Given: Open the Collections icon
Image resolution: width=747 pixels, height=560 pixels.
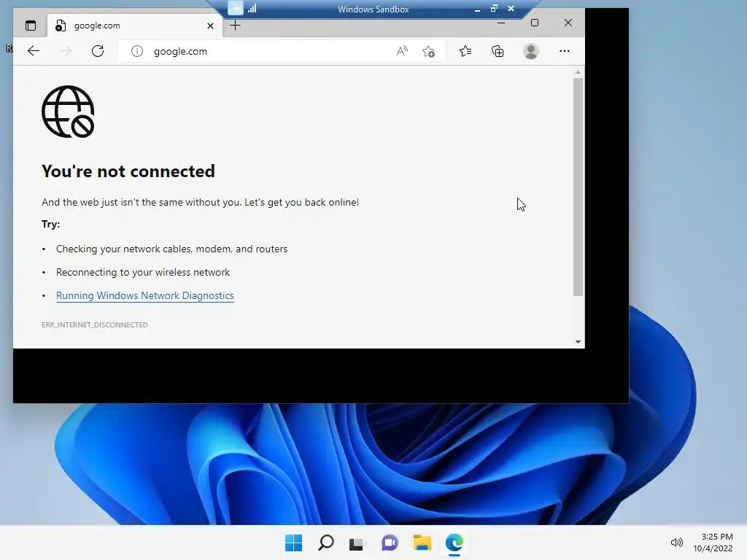Looking at the screenshot, I should tap(498, 51).
